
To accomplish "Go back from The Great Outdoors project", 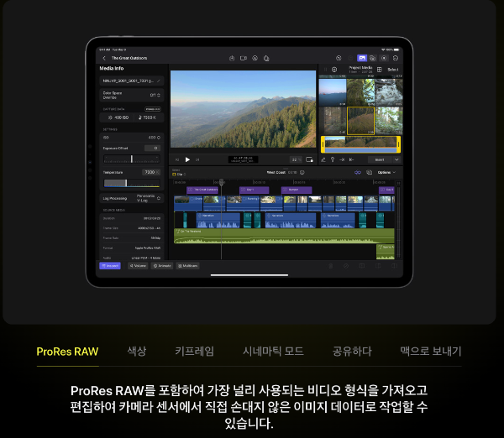I will pyautogui.click(x=104, y=58).
